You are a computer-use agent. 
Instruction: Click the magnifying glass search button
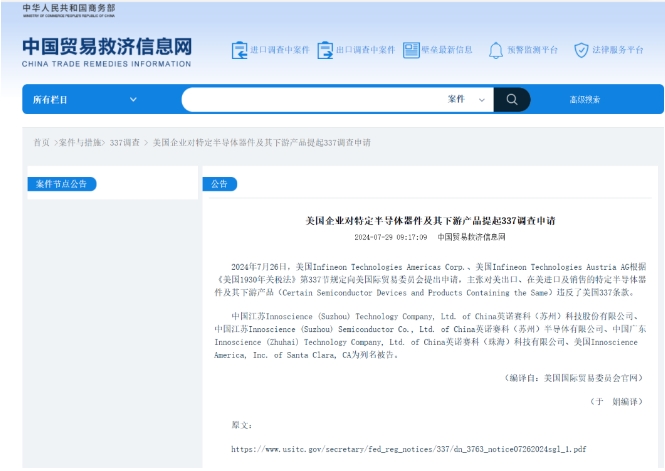click(x=512, y=100)
